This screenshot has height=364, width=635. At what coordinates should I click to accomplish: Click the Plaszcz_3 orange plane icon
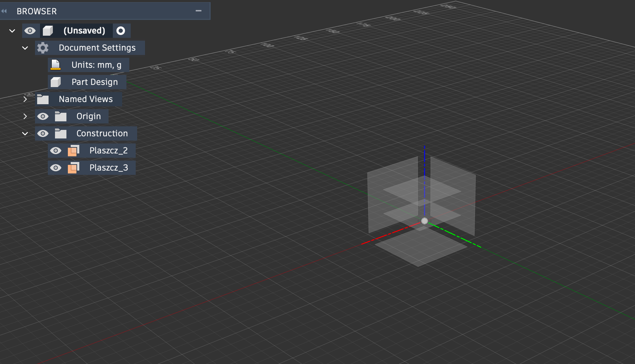pyautogui.click(x=74, y=168)
